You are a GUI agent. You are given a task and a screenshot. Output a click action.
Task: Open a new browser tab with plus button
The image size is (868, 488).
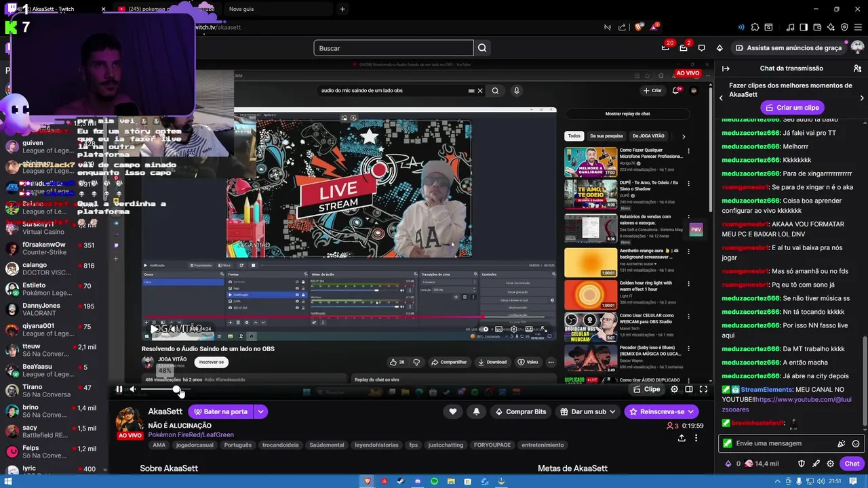pyautogui.click(x=342, y=9)
